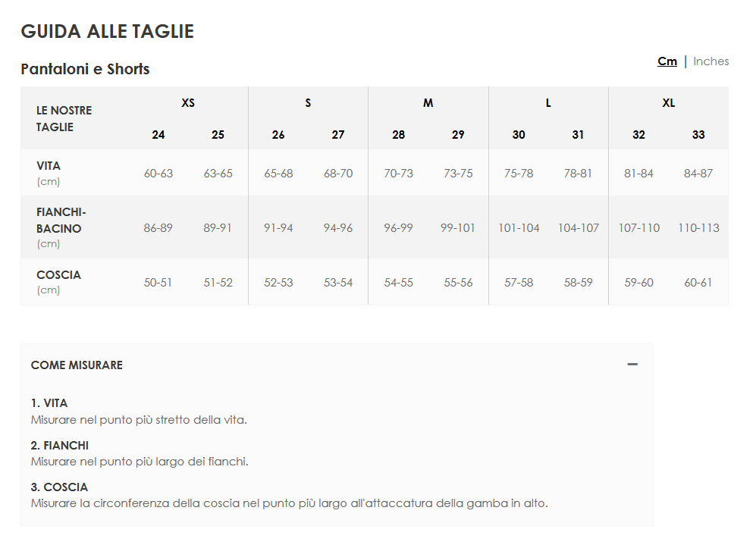The image size is (756, 545).
Task: Click the L size column header
Action: pos(548,102)
